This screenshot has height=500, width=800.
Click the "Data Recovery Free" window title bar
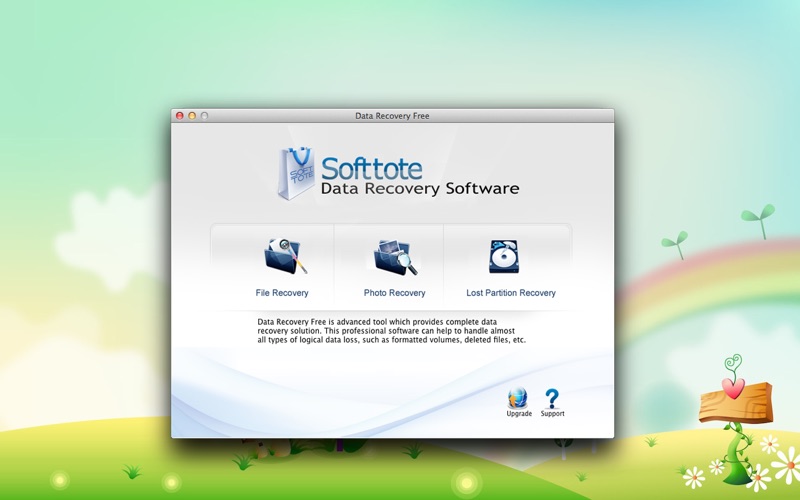(392, 116)
